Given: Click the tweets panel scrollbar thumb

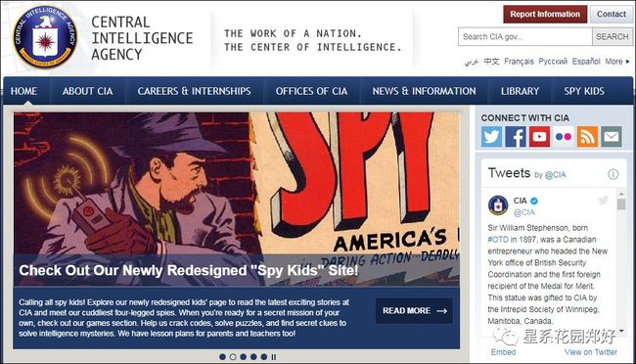Looking at the screenshot, I should (x=621, y=204).
